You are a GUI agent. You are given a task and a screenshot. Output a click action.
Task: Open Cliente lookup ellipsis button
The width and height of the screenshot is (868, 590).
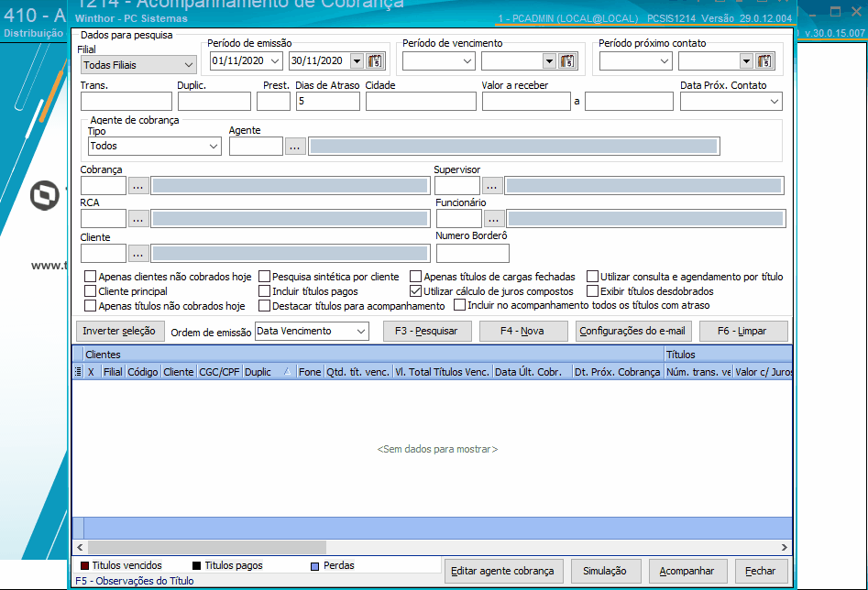(x=137, y=254)
